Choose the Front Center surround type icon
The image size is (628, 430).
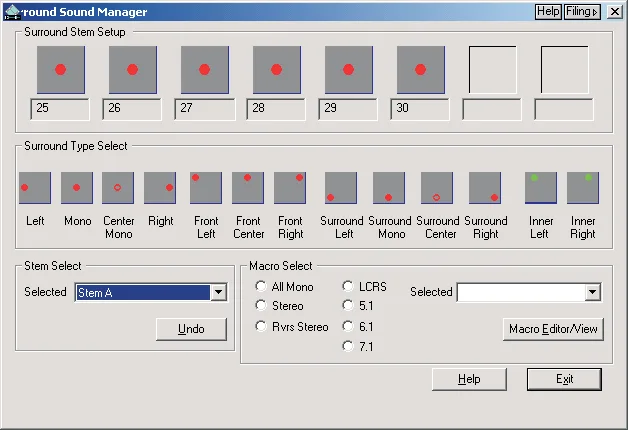point(248,188)
